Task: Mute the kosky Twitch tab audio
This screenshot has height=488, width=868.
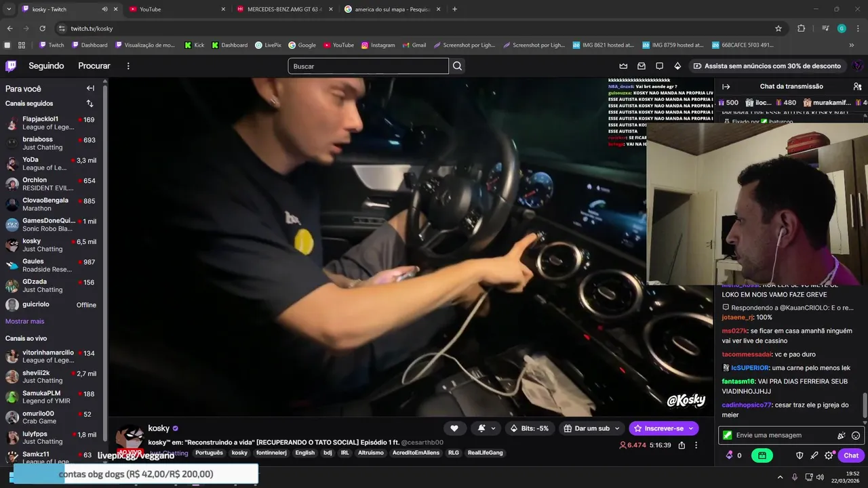Action: point(104,9)
